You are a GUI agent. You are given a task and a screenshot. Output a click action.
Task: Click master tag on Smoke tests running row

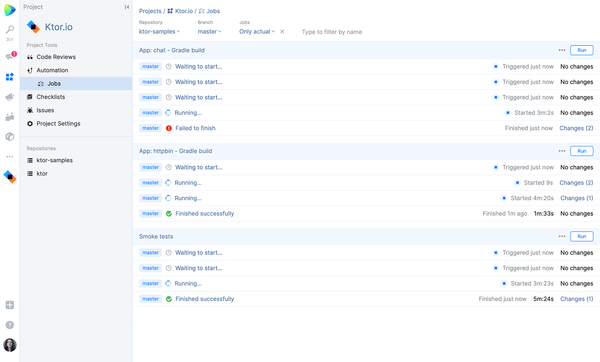point(150,284)
